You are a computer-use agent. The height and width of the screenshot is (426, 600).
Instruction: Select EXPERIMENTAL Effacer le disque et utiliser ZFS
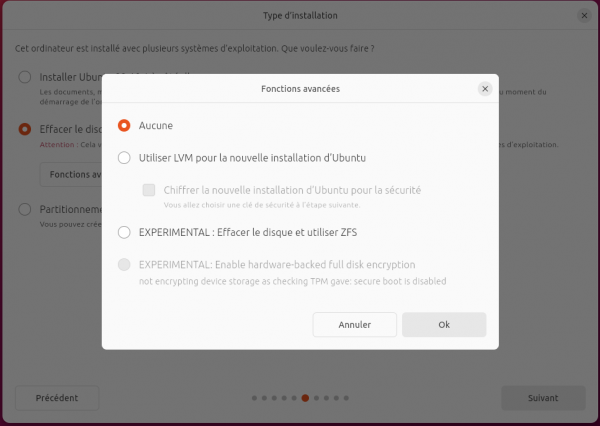124,232
